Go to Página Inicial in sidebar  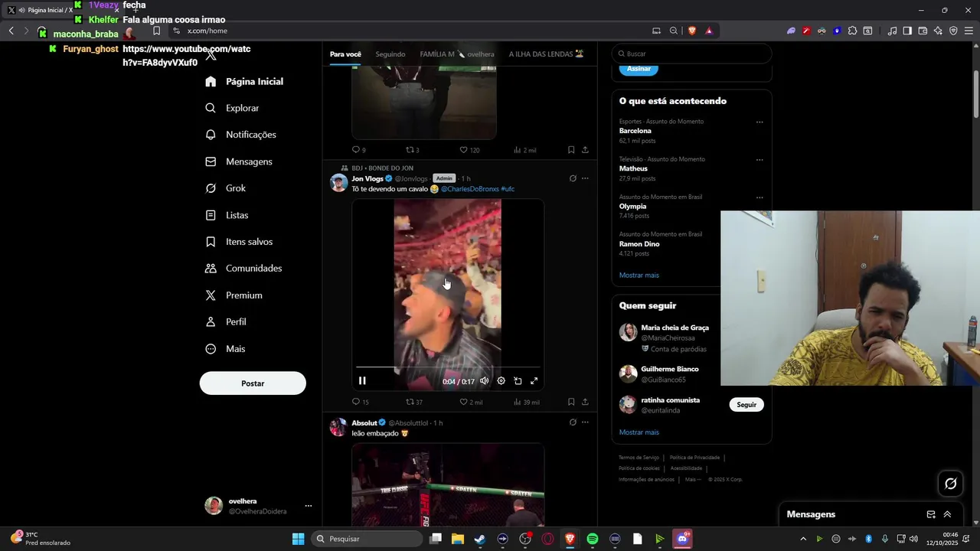pyautogui.click(x=244, y=81)
